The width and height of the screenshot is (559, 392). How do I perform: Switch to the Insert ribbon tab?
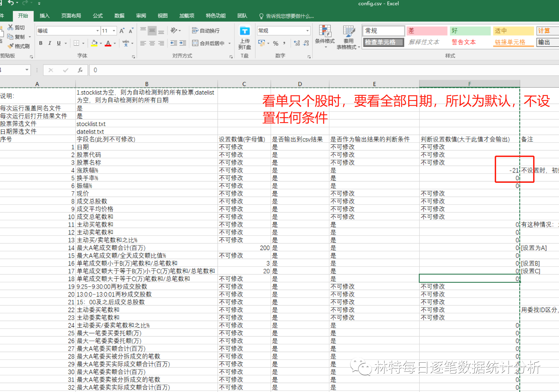pyautogui.click(x=44, y=16)
